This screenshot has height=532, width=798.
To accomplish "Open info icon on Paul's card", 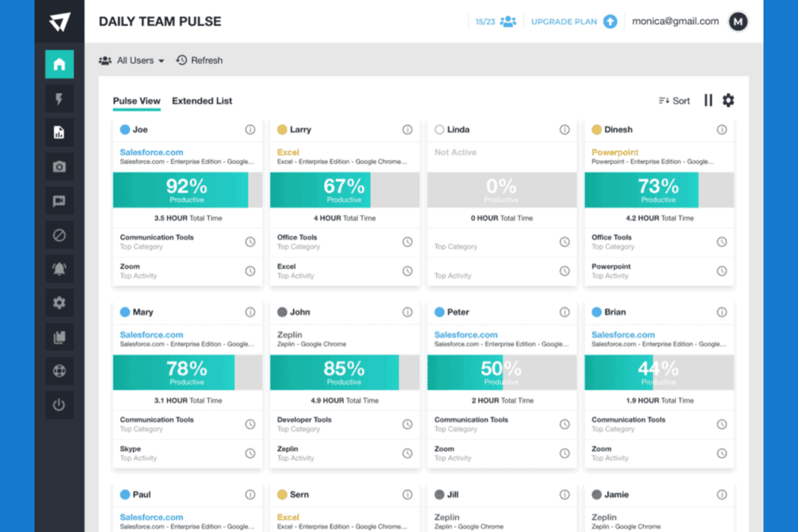I will (x=250, y=494).
